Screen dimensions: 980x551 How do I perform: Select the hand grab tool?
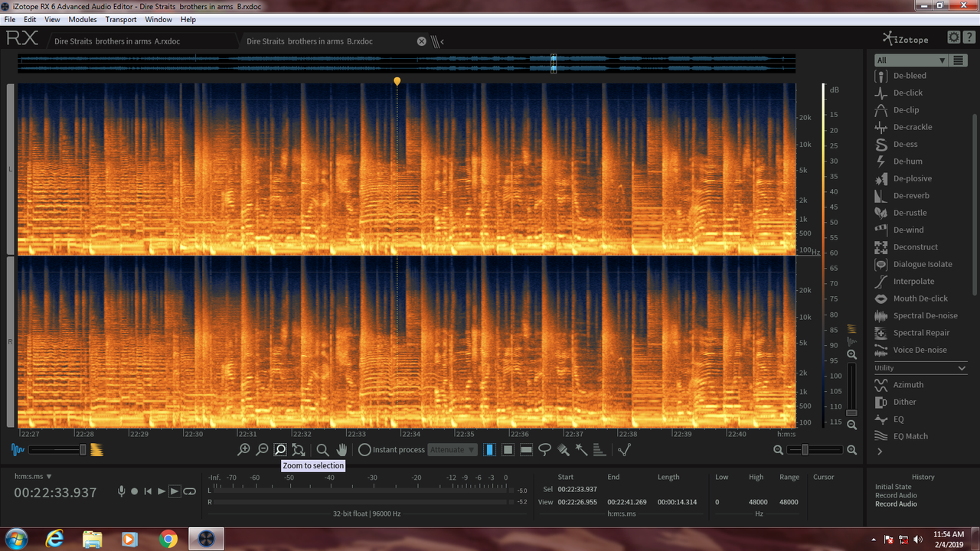click(x=341, y=449)
